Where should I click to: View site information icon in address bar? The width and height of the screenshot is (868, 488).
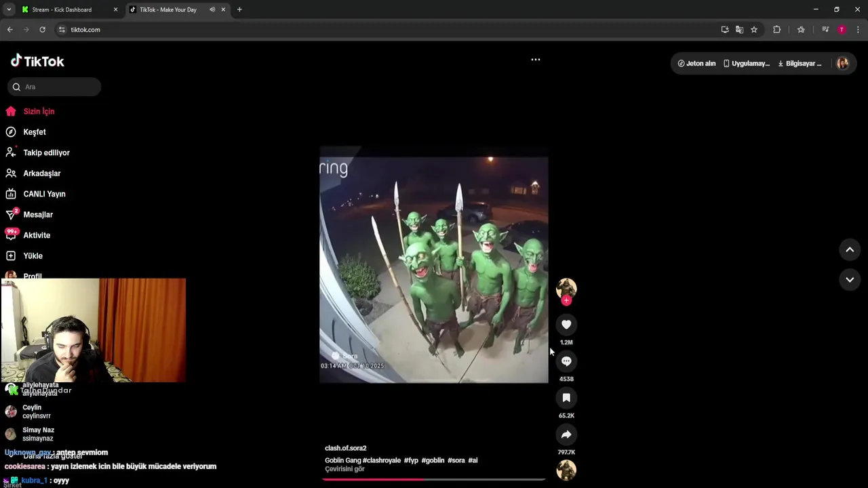tap(62, 30)
